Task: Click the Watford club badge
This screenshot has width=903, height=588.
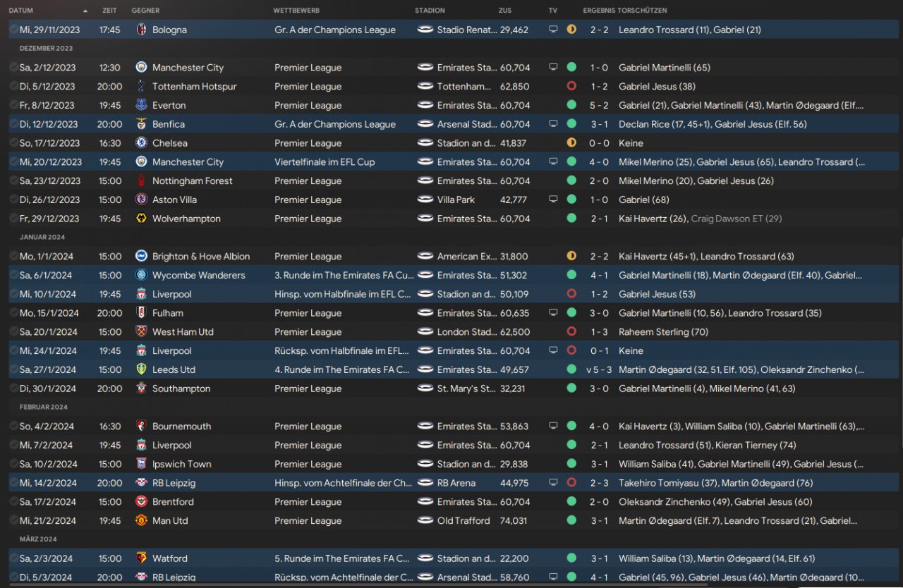Action: (141, 558)
